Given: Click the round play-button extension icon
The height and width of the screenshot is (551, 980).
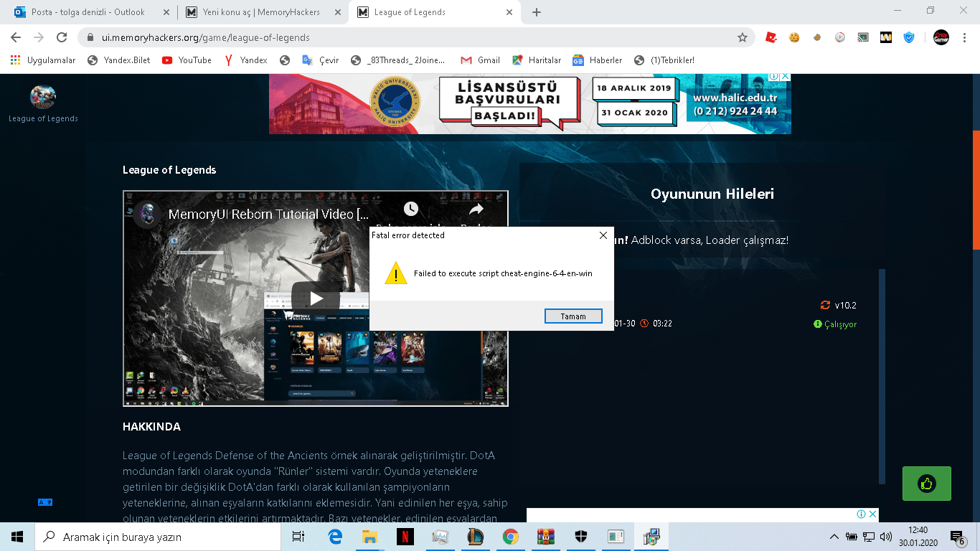Looking at the screenshot, I should [840, 37].
